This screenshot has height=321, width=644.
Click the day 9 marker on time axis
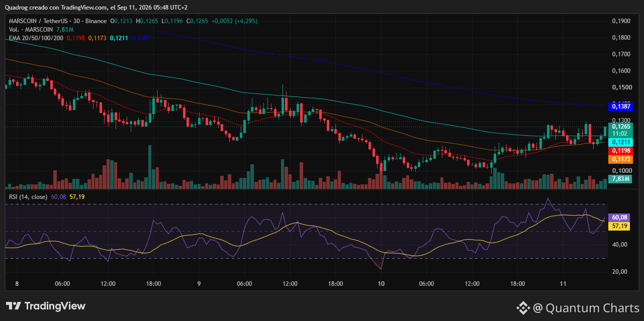click(x=199, y=284)
